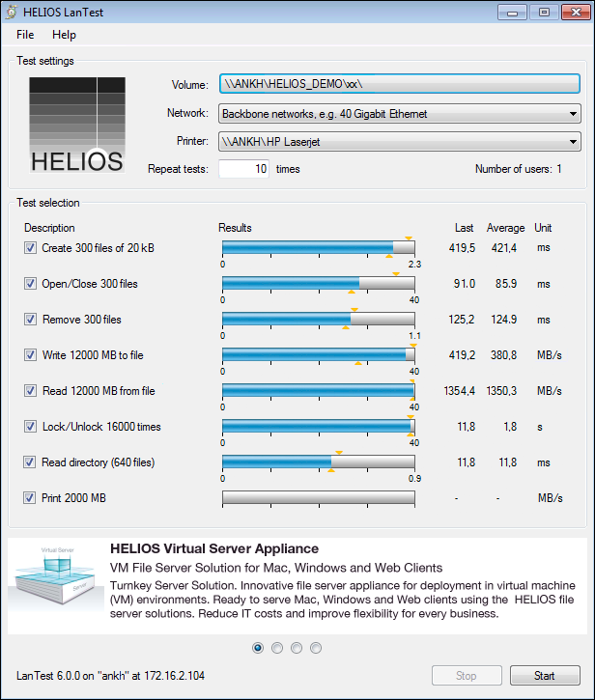Click the 1354,4 last value
The width and height of the screenshot is (595, 700).
tap(459, 391)
